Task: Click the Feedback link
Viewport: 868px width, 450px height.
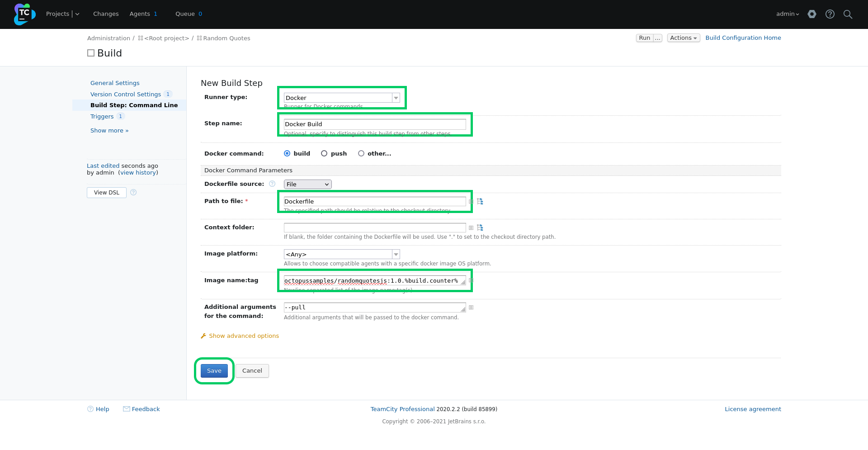Action: [146, 409]
